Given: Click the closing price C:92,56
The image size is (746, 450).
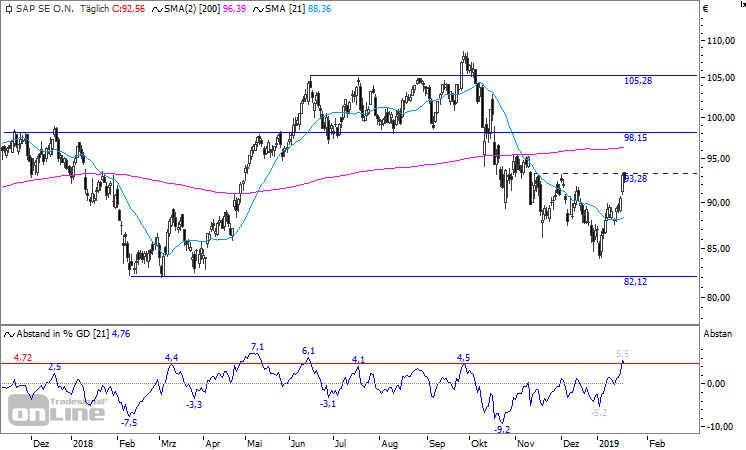Looking at the screenshot, I should pyautogui.click(x=128, y=9).
